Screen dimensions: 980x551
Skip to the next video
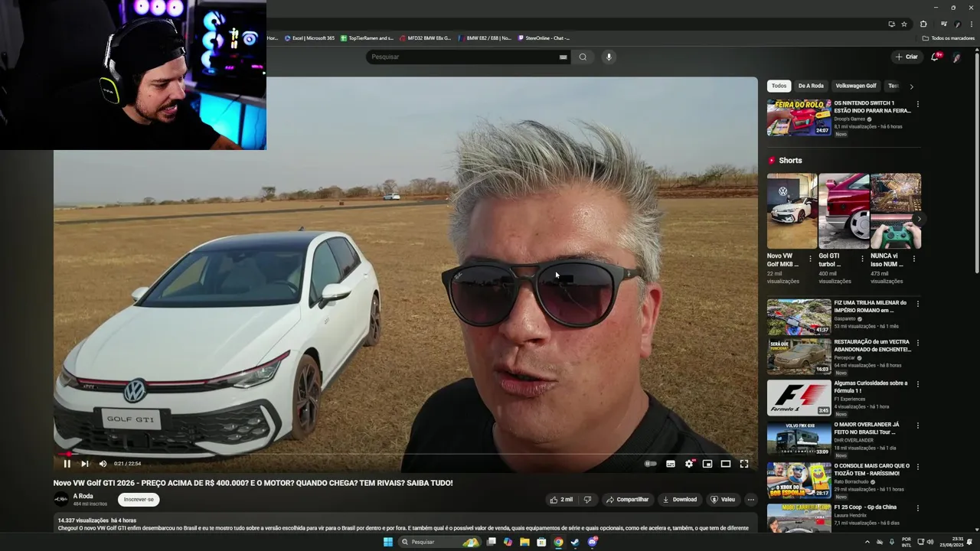(x=85, y=464)
